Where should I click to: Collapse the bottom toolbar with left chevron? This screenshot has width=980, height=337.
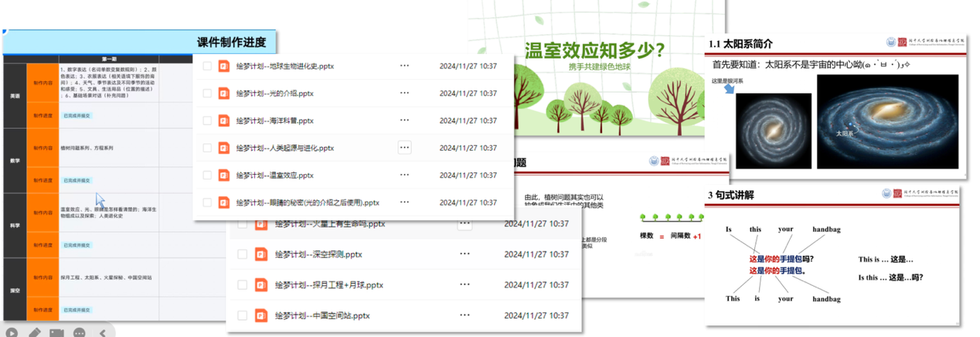[x=103, y=333]
